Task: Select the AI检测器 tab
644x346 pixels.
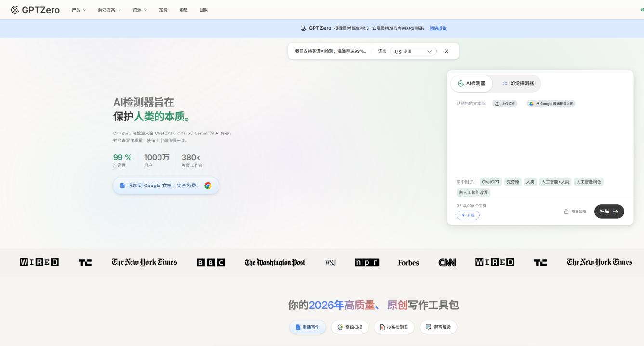Action: tap(472, 83)
